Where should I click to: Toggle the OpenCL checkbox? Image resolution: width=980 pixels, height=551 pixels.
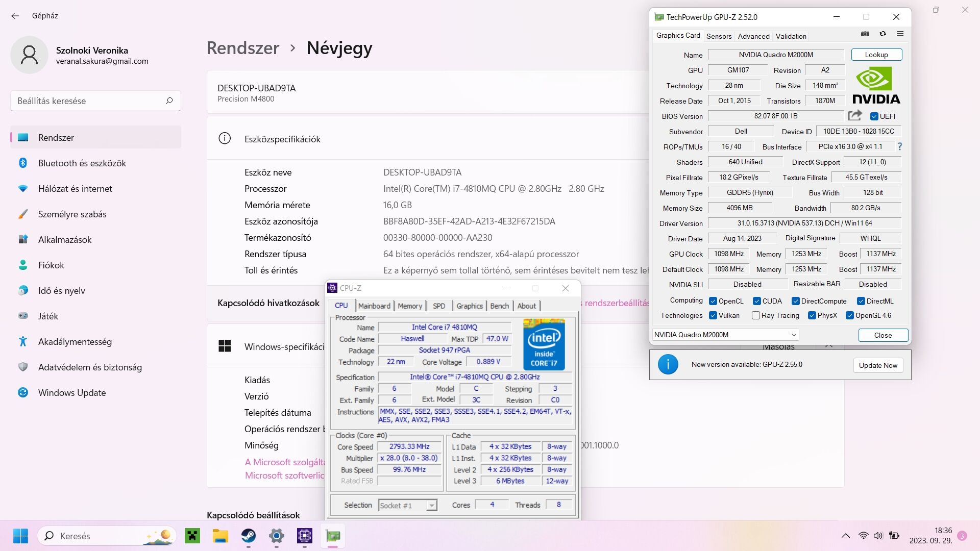pos(713,301)
